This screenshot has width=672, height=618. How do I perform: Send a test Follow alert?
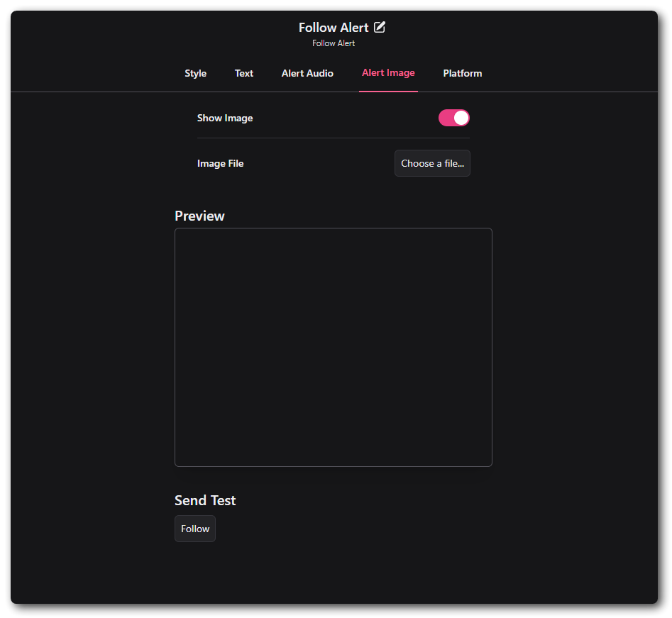pos(194,528)
